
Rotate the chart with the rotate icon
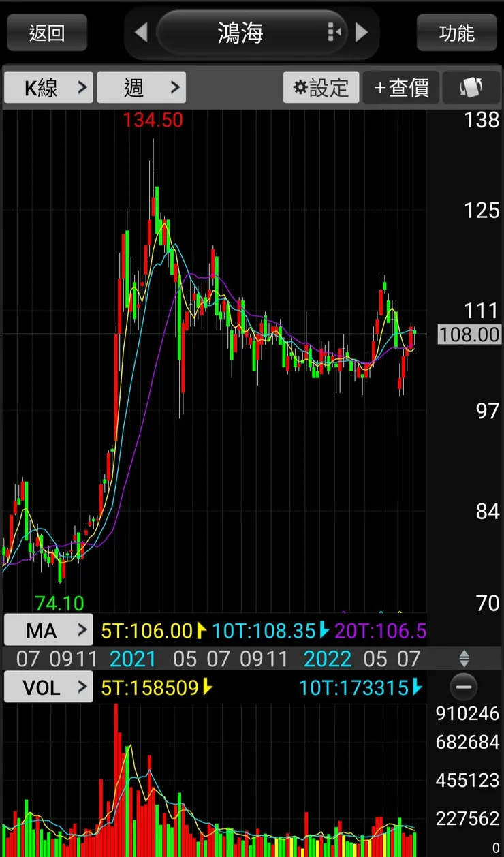[471, 87]
